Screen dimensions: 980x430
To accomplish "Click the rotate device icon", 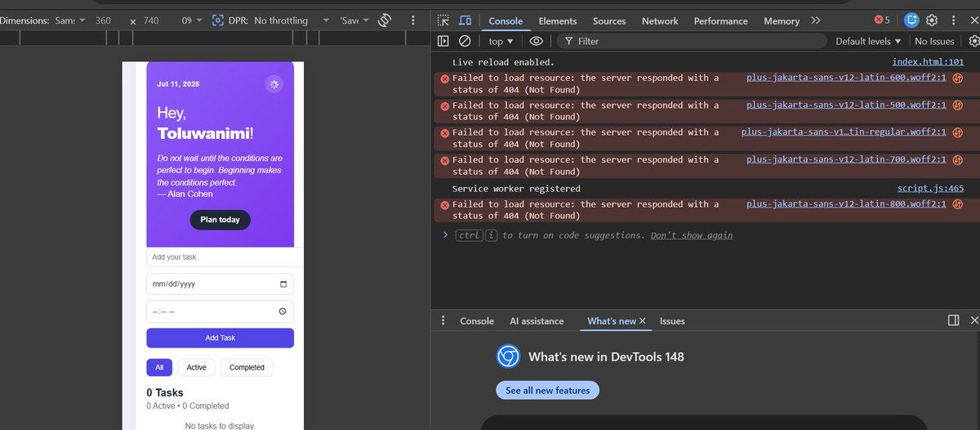I will point(385,20).
